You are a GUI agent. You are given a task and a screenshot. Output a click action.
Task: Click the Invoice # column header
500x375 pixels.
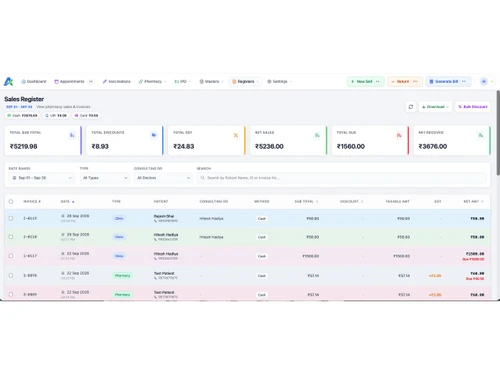(x=32, y=202)
